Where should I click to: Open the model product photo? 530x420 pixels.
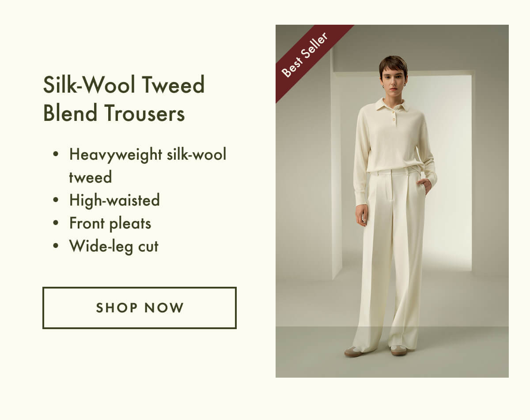(x=392, y=201)
